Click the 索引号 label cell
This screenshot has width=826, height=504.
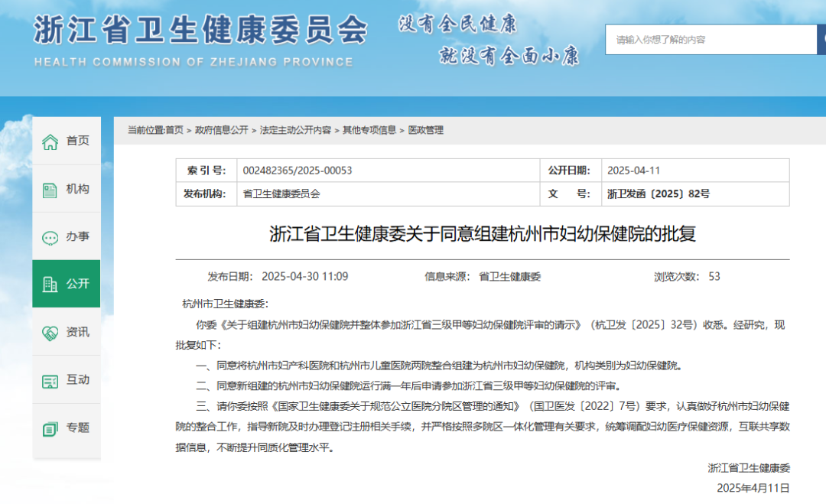(206, 171)
